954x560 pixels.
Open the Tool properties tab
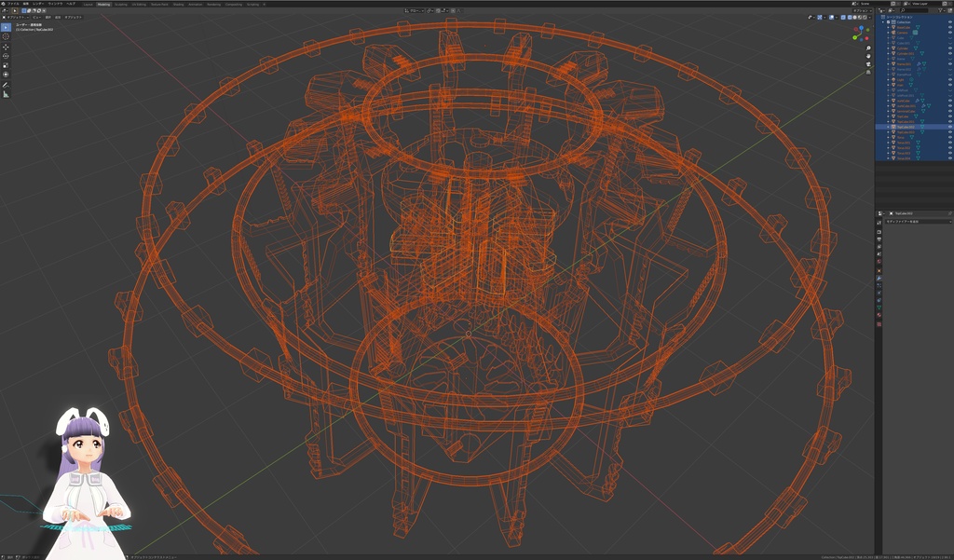(x=879, y=223)
